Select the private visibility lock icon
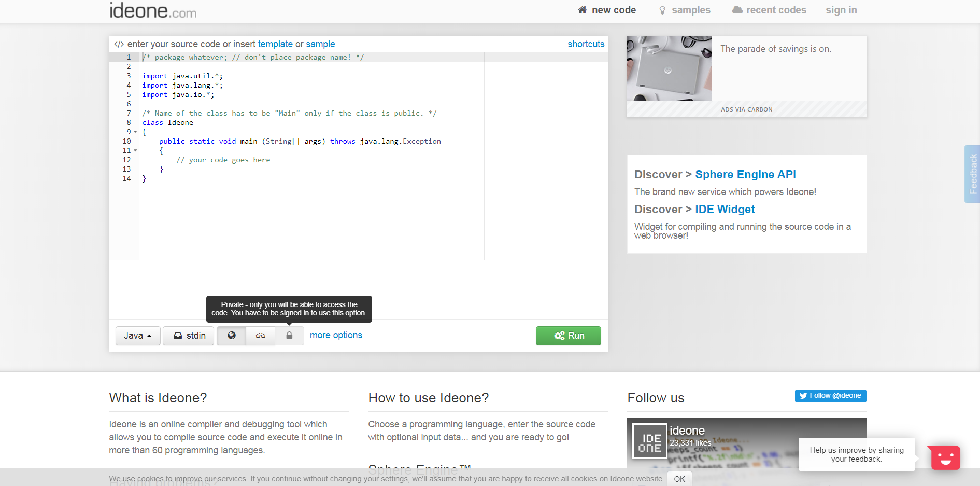 (x=289, y=336)
